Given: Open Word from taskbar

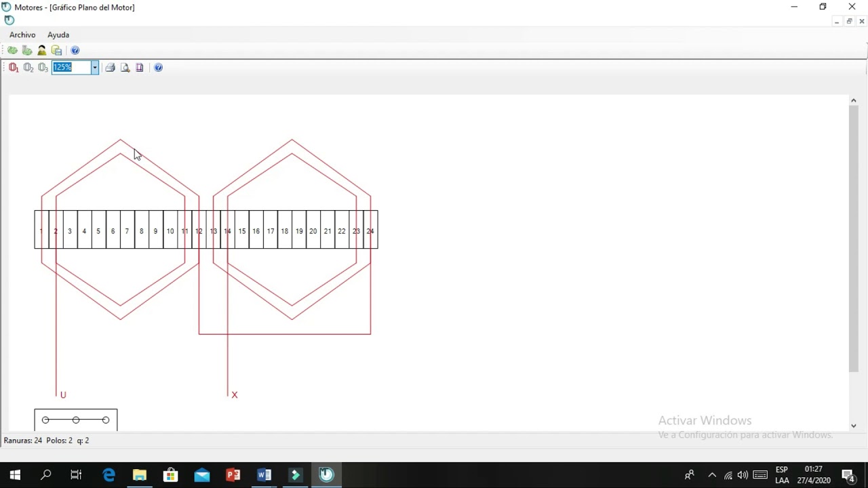Looking at the screenshot, I should coord(264,474).
